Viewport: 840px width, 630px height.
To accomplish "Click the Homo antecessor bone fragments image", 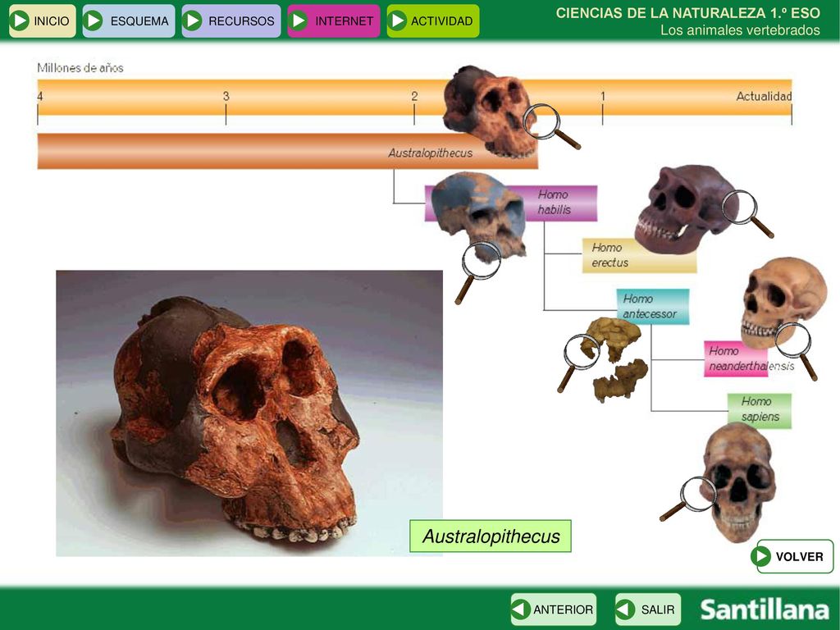I will (616, 358).
